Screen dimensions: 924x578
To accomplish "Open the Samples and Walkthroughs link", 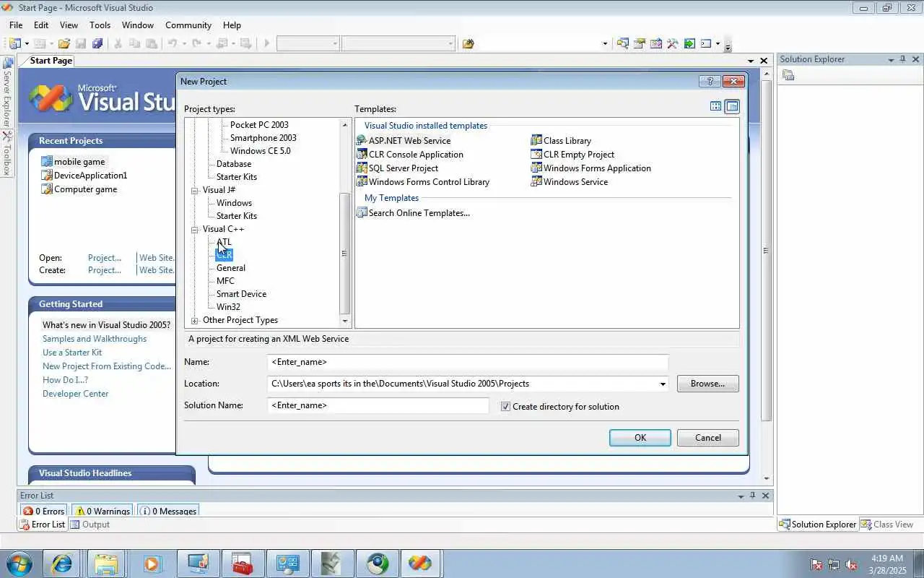I will coord(95,339).
